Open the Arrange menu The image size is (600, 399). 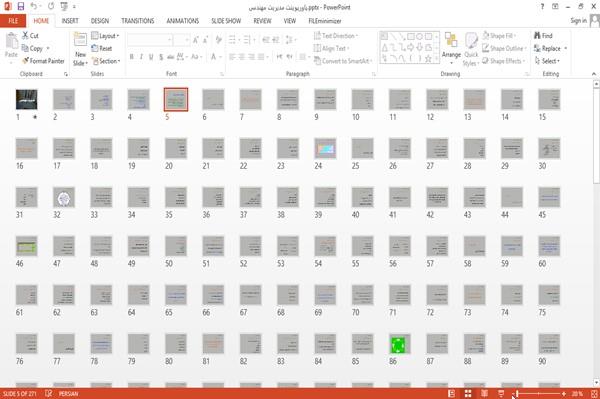pos(451,49)
